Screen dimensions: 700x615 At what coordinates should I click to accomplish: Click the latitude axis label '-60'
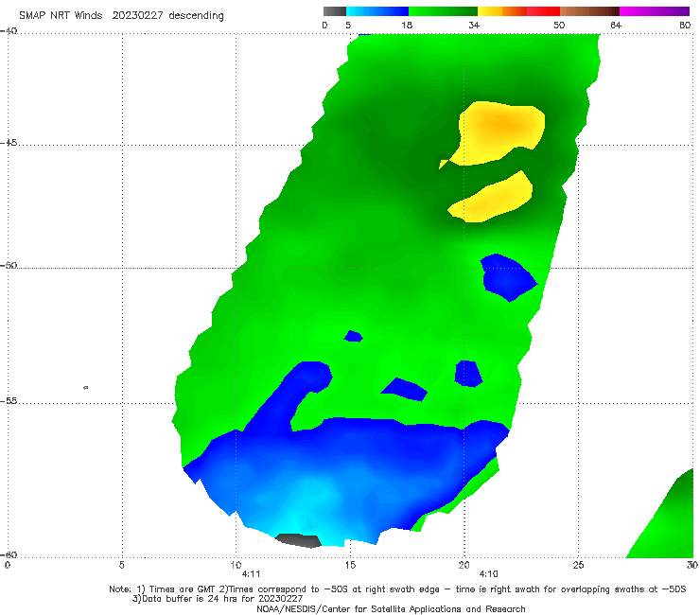pos(9,554)
